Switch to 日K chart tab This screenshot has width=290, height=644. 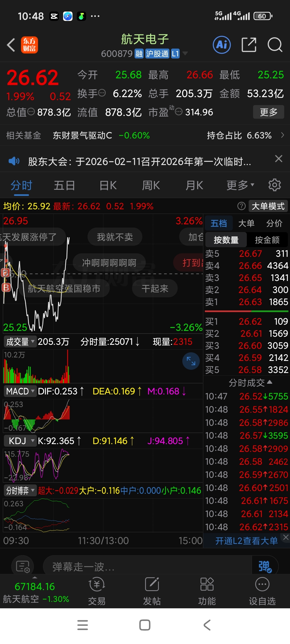(x=108, y=185)
